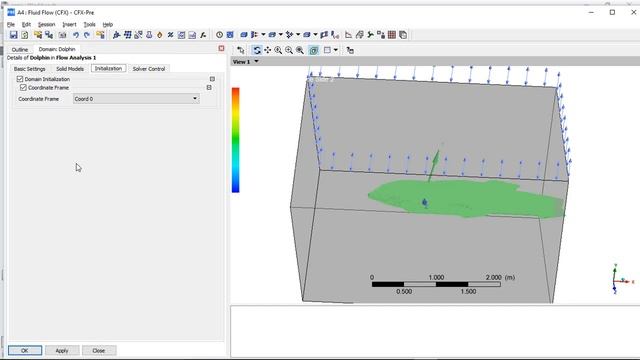Click the function expression icon

click(203, 35)
